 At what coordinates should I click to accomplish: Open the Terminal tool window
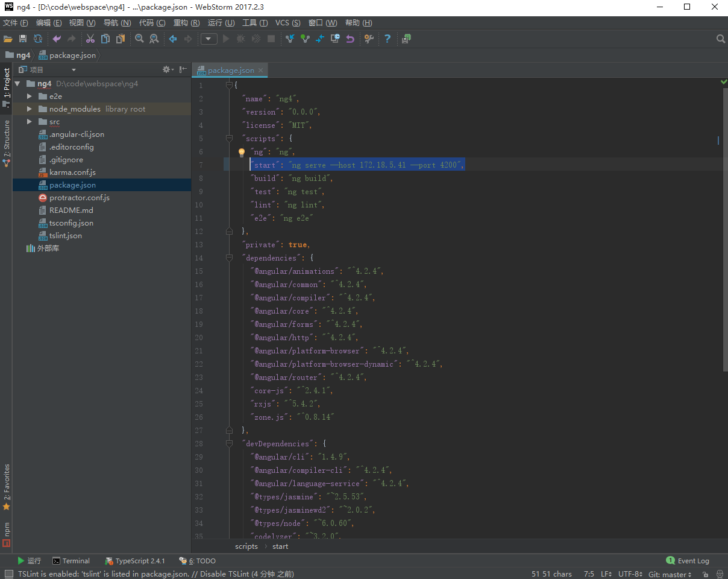[x=71, y=561]
